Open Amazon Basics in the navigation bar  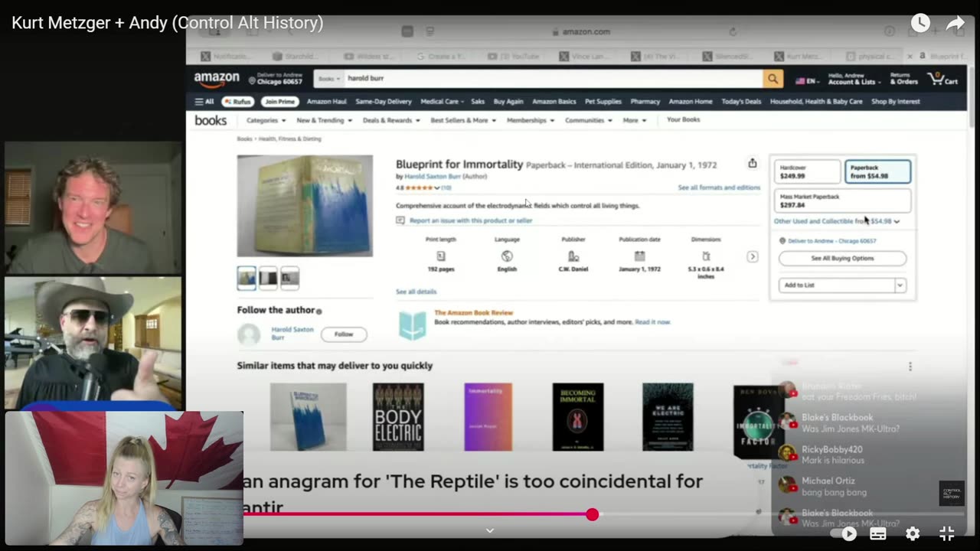click(x=554, y=101)
